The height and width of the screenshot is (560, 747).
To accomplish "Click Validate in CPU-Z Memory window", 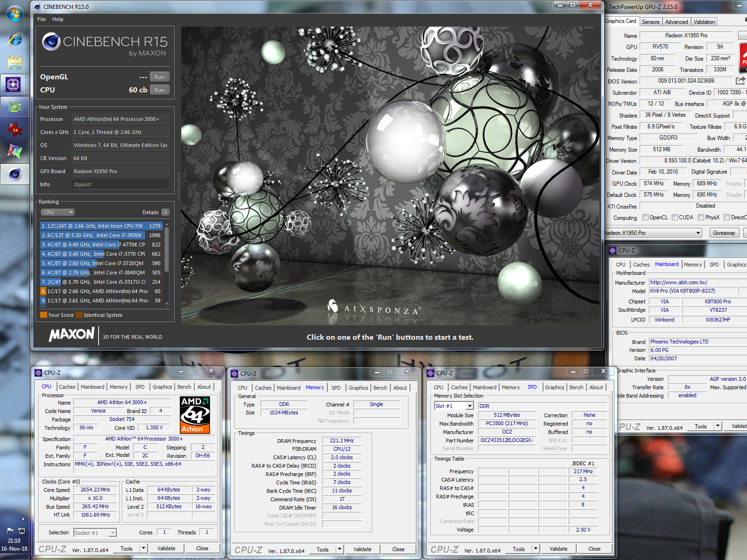I will (362, 549).
